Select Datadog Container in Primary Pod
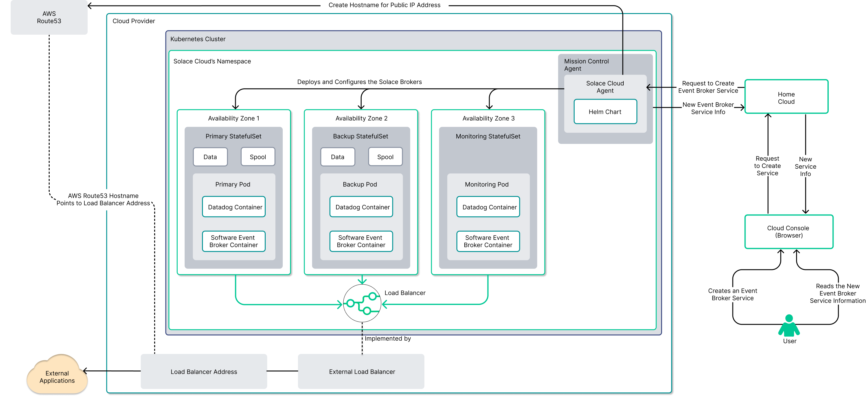The width and height of the screenshot is (868, 396). point(234,207)
